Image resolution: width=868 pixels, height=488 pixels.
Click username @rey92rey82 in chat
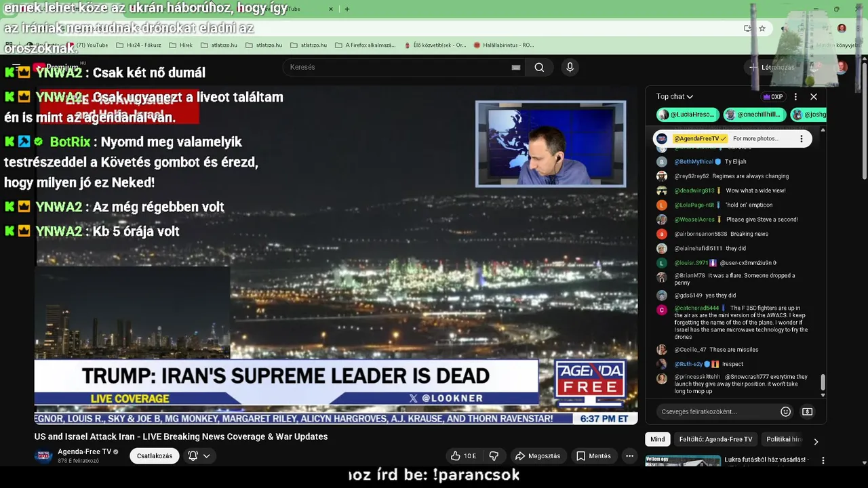point(692,176)
